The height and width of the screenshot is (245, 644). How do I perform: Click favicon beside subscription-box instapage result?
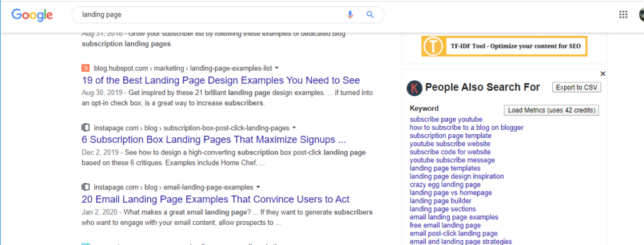click(86, 127)
